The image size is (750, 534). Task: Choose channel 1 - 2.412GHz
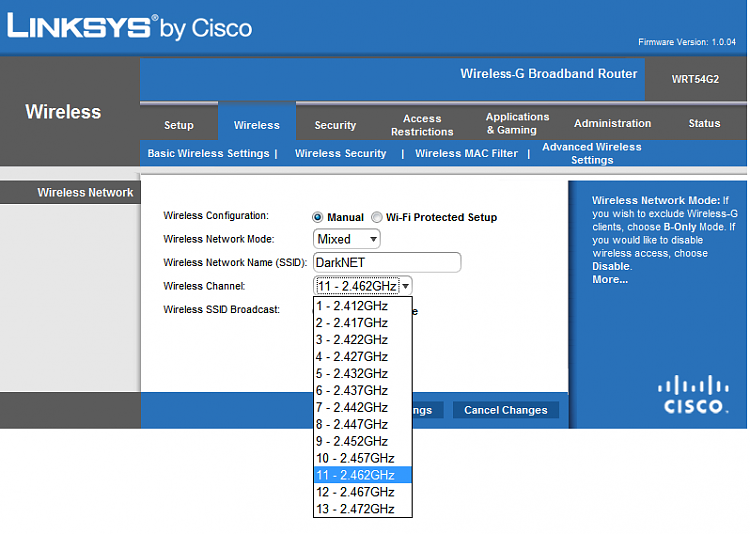pyautogui.click(x=363, y=306)
